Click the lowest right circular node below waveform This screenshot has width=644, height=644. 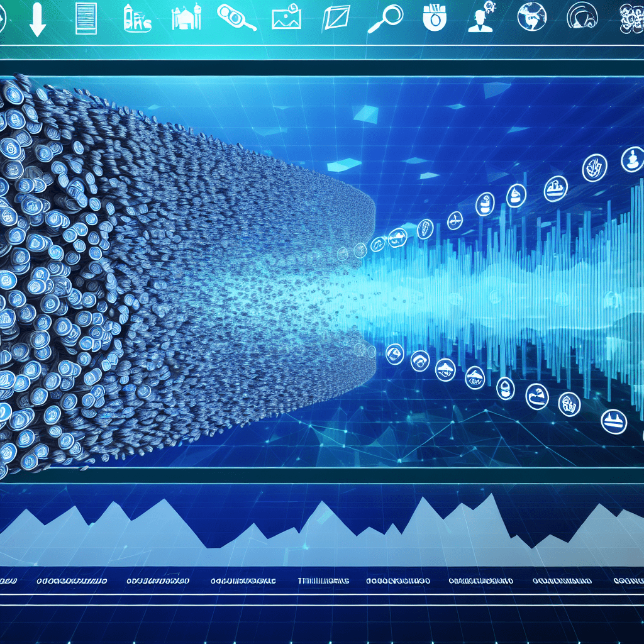tap(614, 421)
